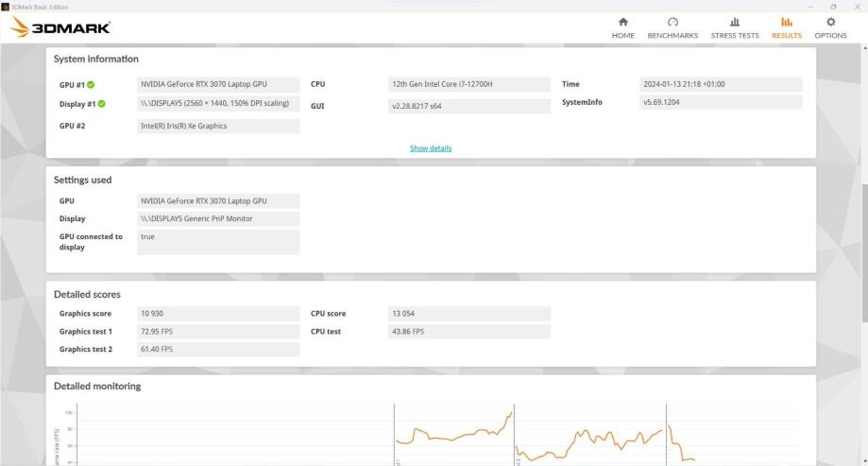
Task: Open the OPTIONS tab label
Action: [830, 36]
